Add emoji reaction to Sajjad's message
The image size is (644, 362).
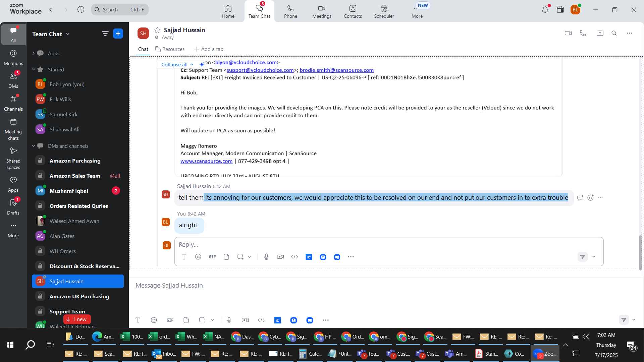(590, 198)
